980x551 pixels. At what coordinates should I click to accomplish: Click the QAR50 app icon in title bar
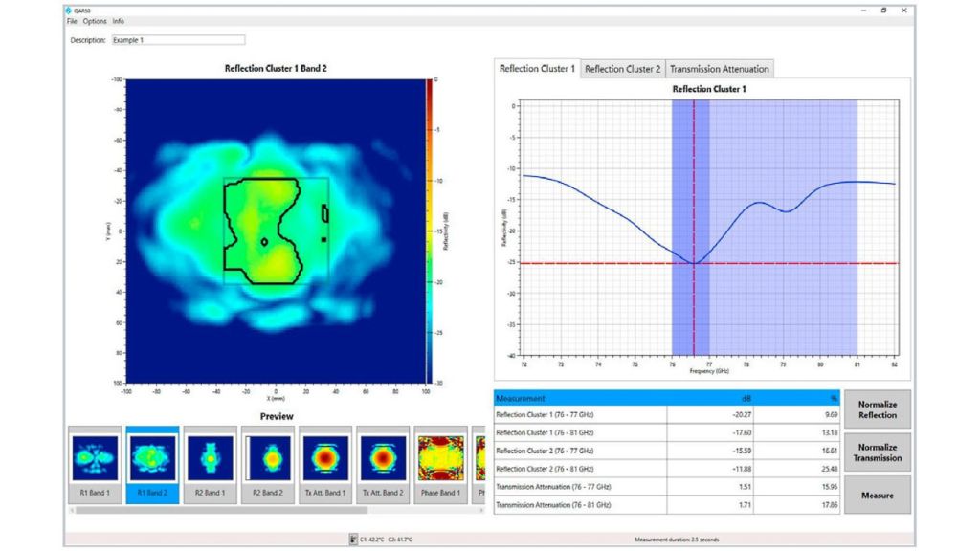tap(70, 11)
